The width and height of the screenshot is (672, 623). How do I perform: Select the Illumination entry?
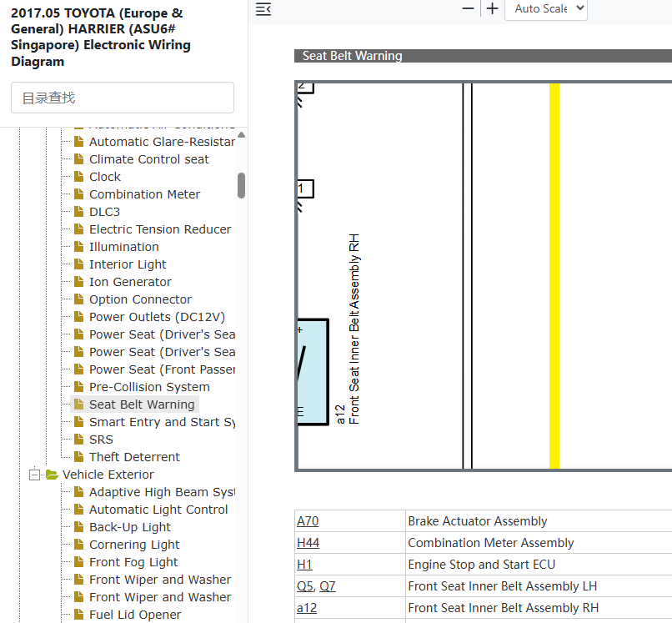pyautogui.click(x=124, y=248)
